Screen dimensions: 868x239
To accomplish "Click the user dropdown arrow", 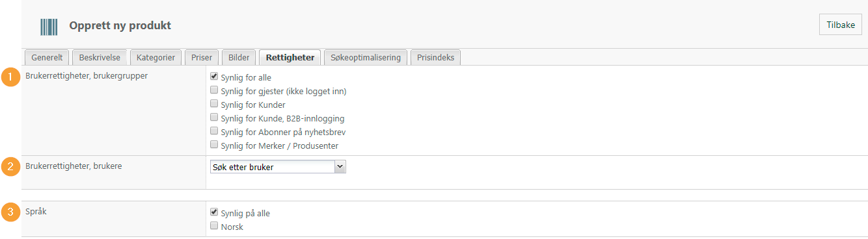I will click(340, 167).
